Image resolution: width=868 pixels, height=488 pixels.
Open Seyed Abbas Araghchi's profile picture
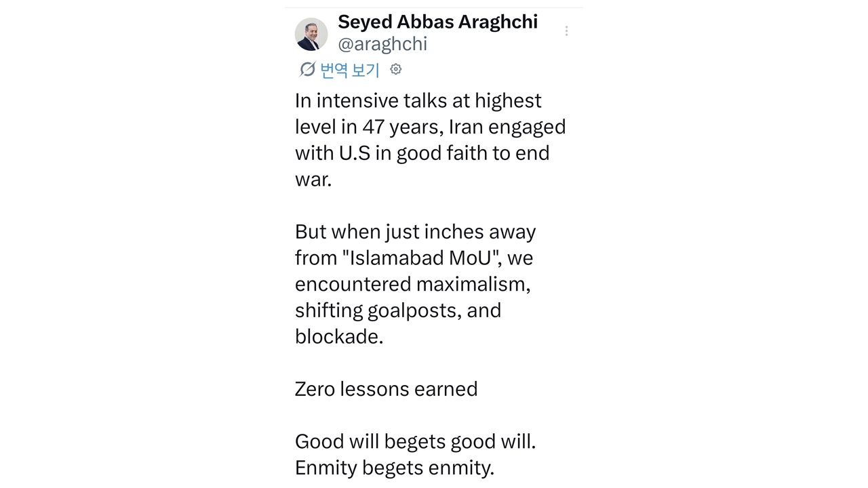click(311, 34)
